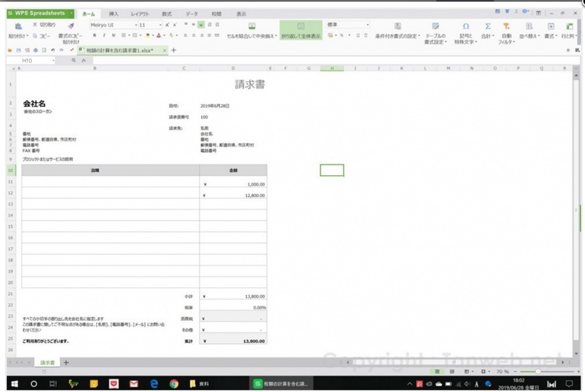The width and height of the screenshot is (585, 392).
Task: Open the font size 11 dropdown
Action: pyautogui.click(x=161, y=25)
